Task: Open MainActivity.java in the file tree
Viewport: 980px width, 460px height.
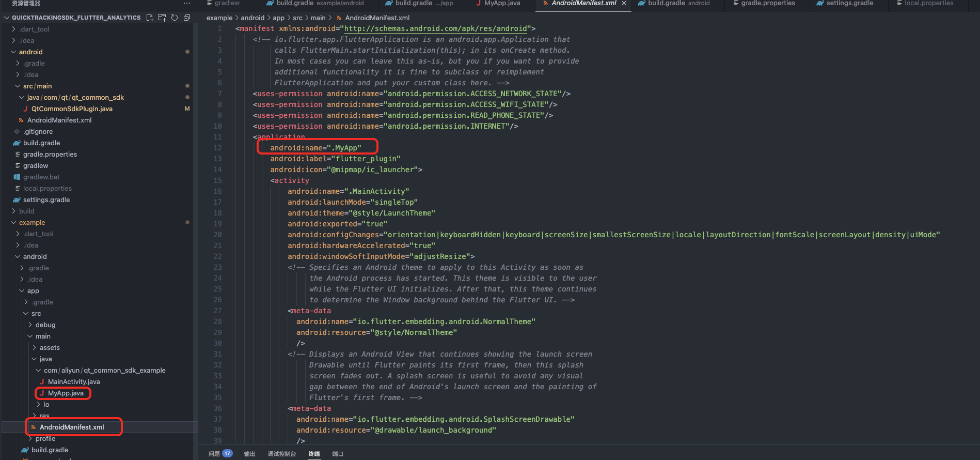Action: pos(74,381)
